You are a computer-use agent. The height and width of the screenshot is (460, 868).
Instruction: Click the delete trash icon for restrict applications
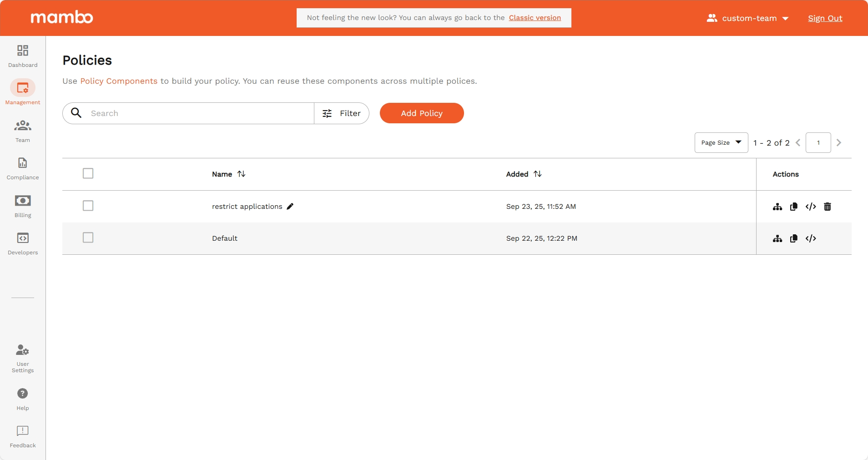pos(828,207)
